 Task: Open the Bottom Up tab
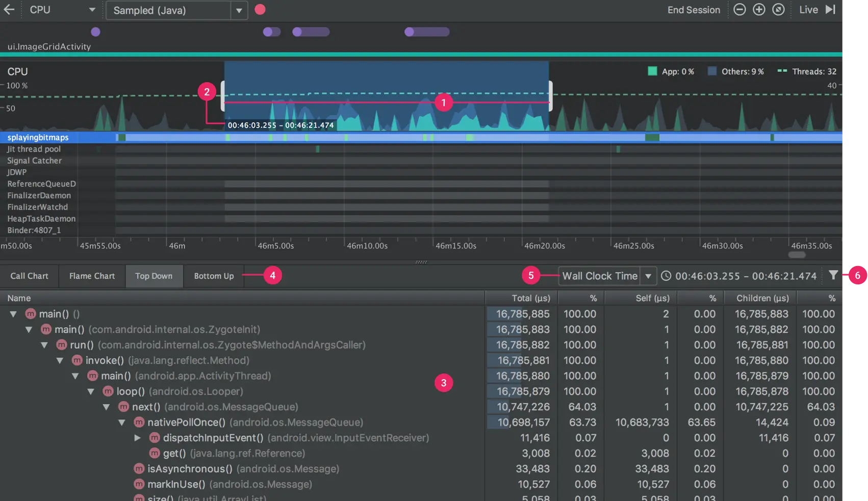(x=214, y=276)
